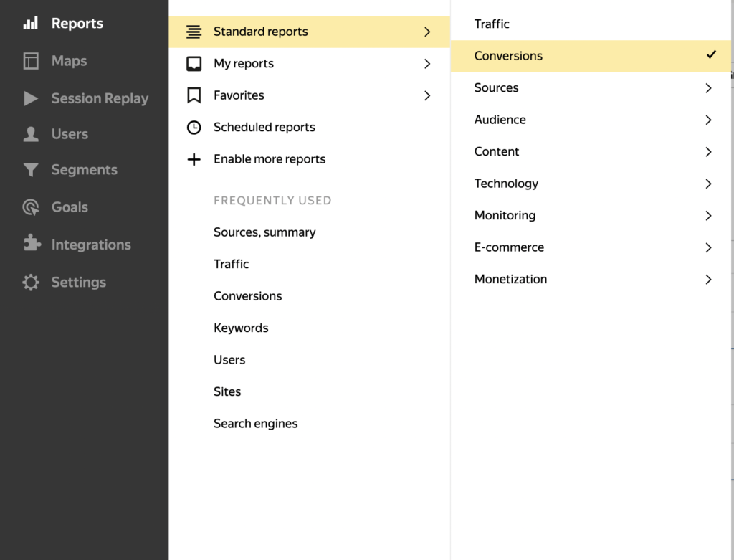Click the Segments funnel icon
Image resolution: width=734 pixels, height=560 pixels.
coord(30,169)
